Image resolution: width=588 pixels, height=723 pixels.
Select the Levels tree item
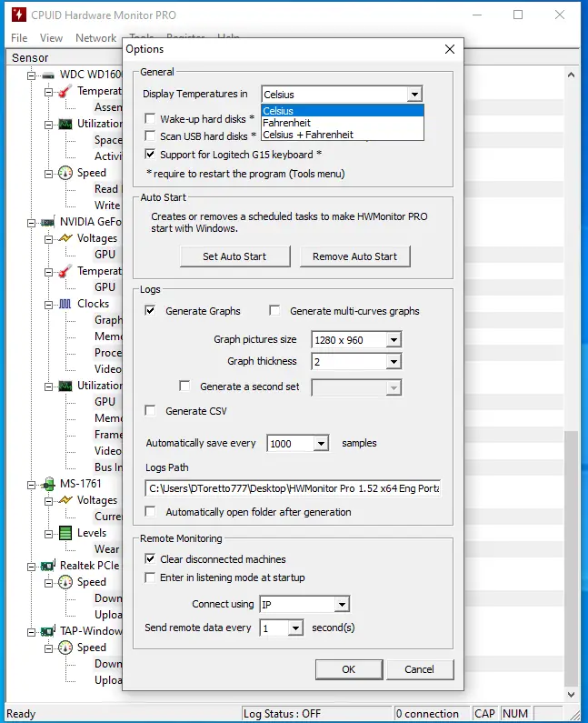92,533
